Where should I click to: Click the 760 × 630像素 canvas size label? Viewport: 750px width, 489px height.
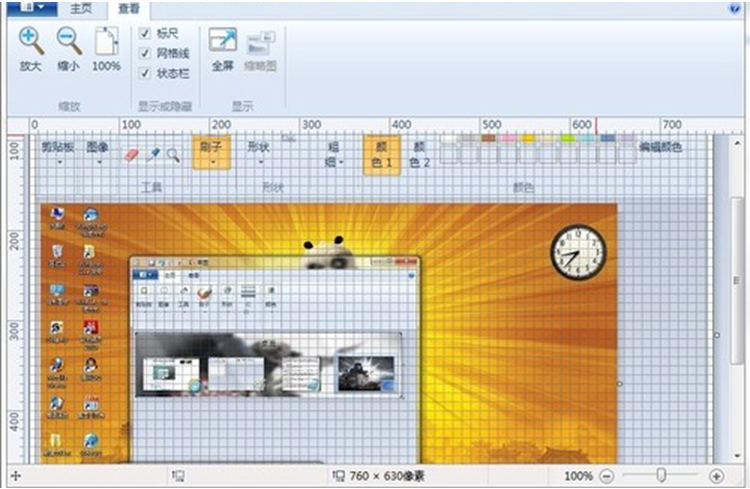(x=384, y=477)
